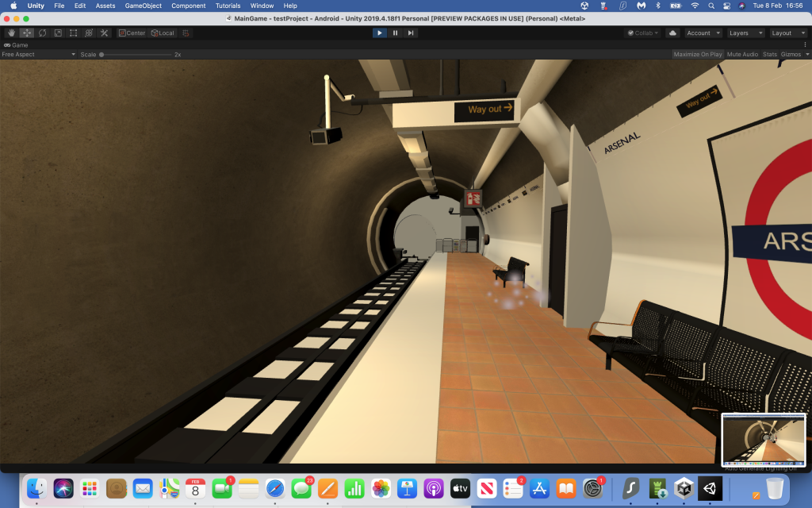Toggle Gizmos in Game view
Screen dimensions: 812x508
pos(791,55)
